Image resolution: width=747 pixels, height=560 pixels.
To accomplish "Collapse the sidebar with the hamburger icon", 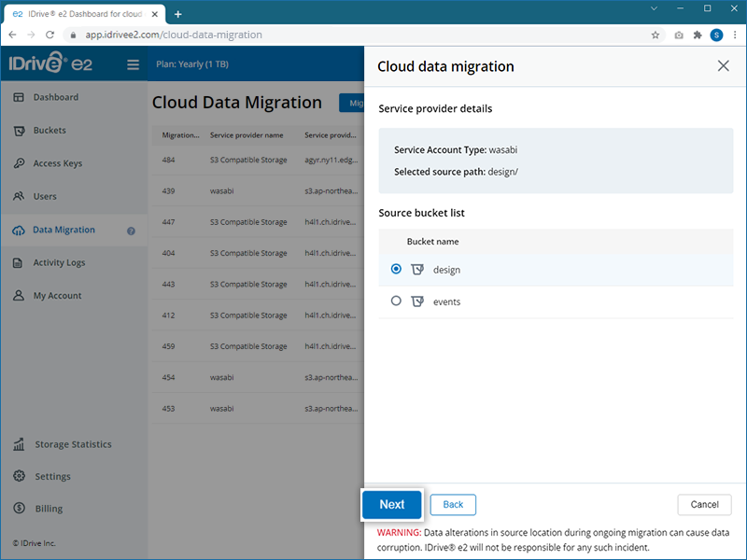I will tap(132, 65).
